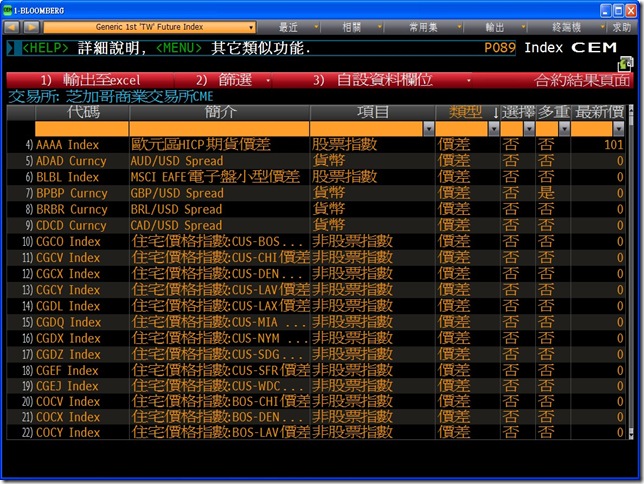Sort by the 類型 column header
Image resolution: width=644 pixels, height=484 pixels.
[x=467, y=112]
